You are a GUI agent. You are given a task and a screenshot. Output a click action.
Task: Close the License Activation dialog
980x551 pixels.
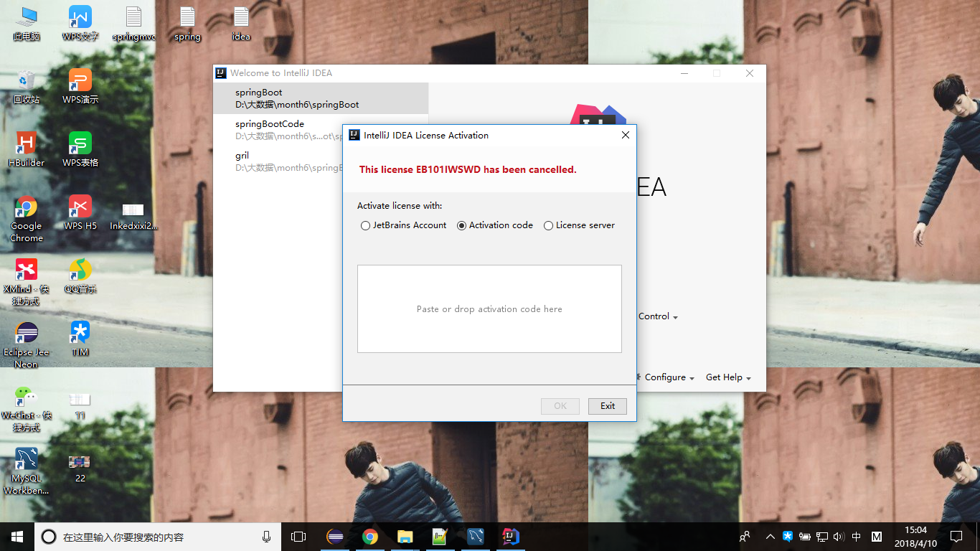(x=625, y=135)
